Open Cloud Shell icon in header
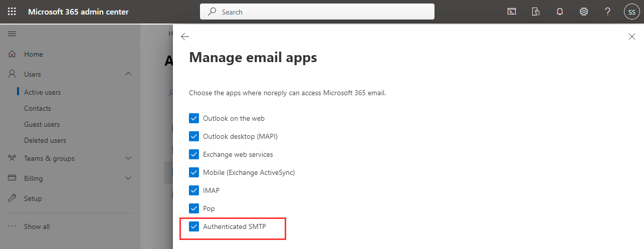The image size is (644, 249). 512,12
